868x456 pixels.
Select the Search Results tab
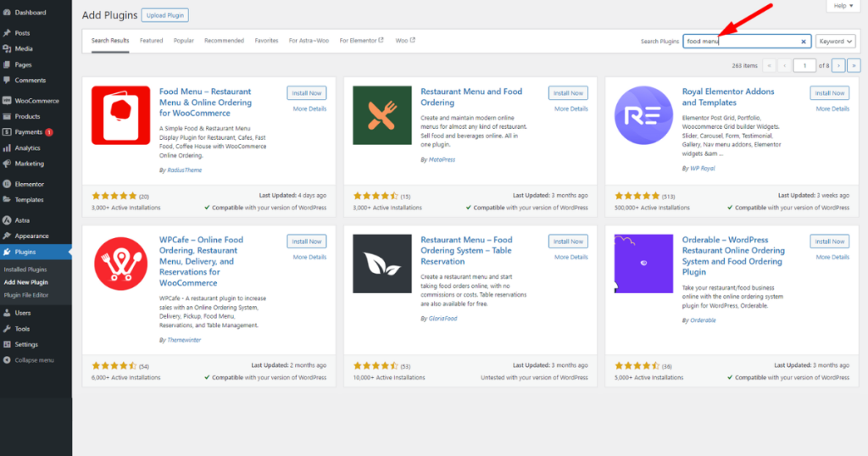[110, 41]
